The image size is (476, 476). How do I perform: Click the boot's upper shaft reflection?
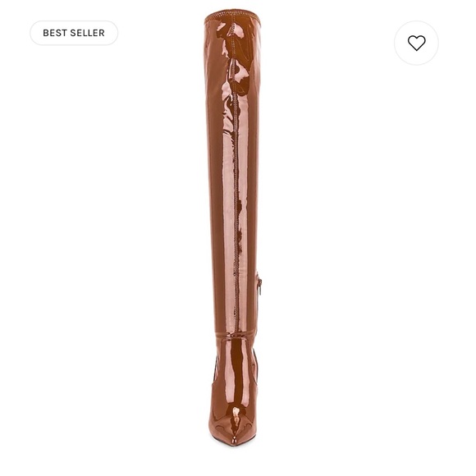coord(236,70)
